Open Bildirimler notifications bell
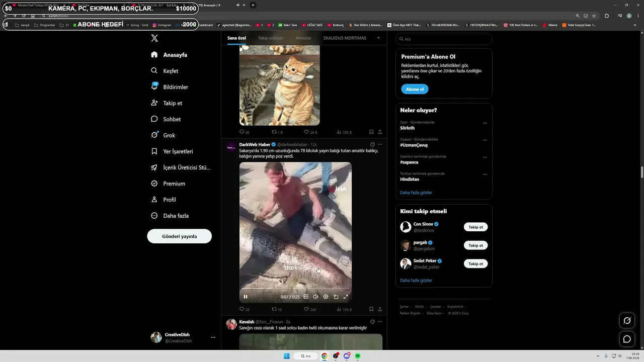 coord(169,87)
